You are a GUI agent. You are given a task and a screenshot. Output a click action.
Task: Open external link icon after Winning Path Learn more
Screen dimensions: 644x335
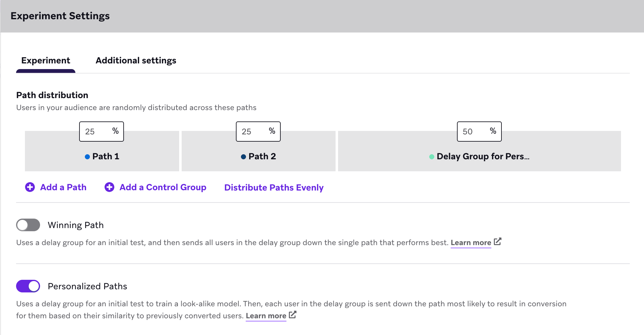coord(498,242)
